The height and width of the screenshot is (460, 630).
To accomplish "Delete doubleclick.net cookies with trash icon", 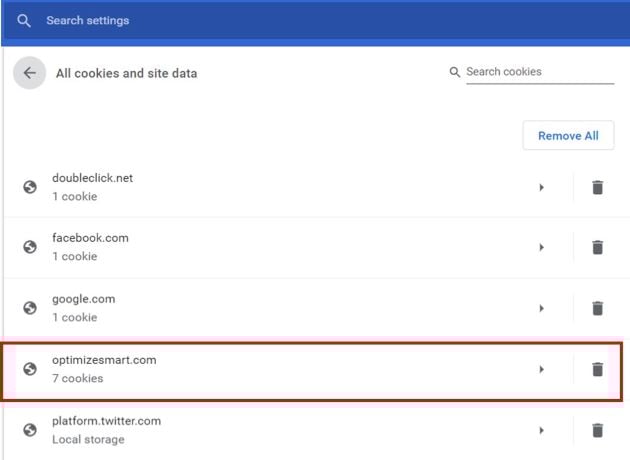I will (x=597, y=188).
